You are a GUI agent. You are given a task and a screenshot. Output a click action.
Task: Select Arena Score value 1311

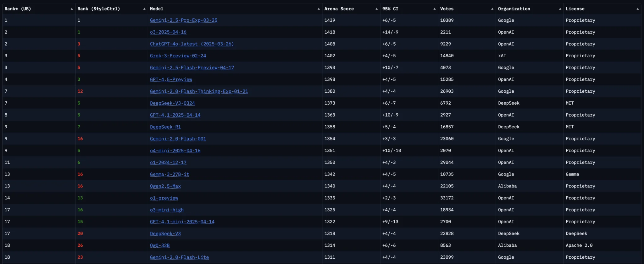[330, 257]
